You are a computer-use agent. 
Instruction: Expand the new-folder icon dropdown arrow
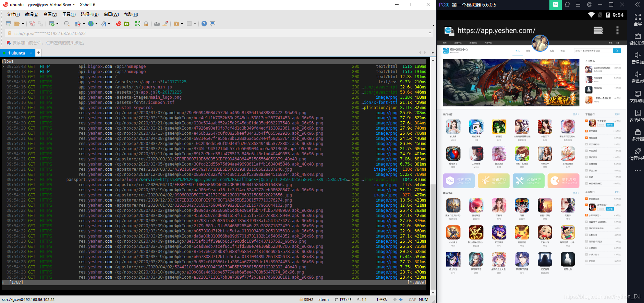coord(182,24)
